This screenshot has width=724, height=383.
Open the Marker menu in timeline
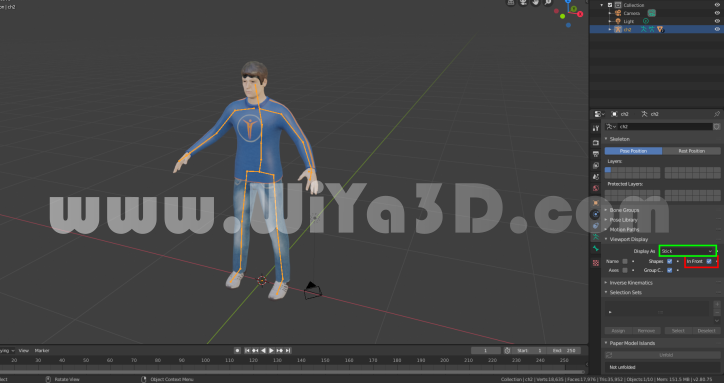(42, 351)
